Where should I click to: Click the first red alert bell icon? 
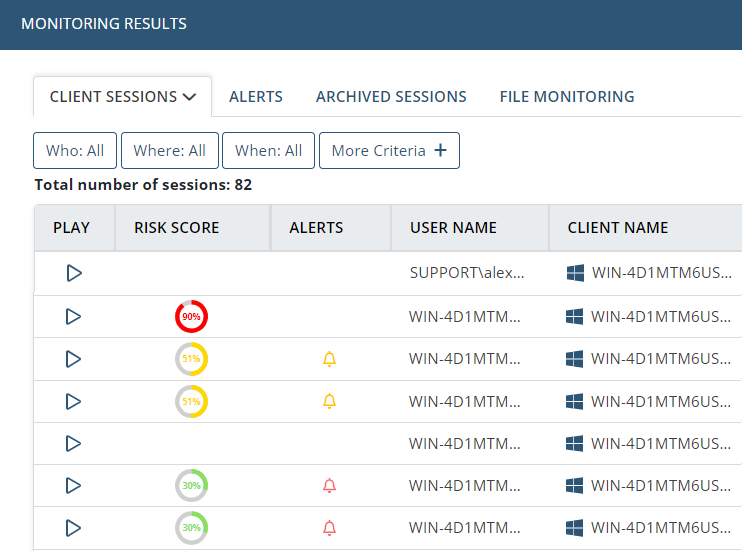(x=329, y=485)
